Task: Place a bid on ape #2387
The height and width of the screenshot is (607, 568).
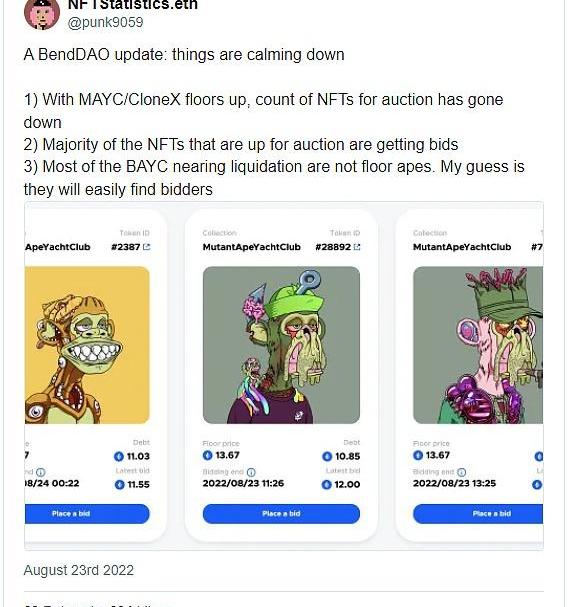Action: click(x=87, y=514)
